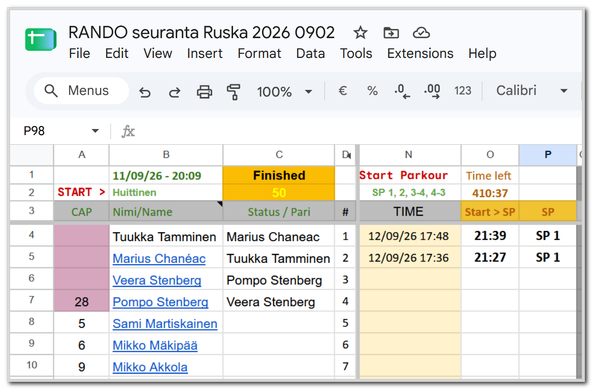Open the Marius Chanéac link
The width and height of the screenshot is (592, 389).
(159, 259)
